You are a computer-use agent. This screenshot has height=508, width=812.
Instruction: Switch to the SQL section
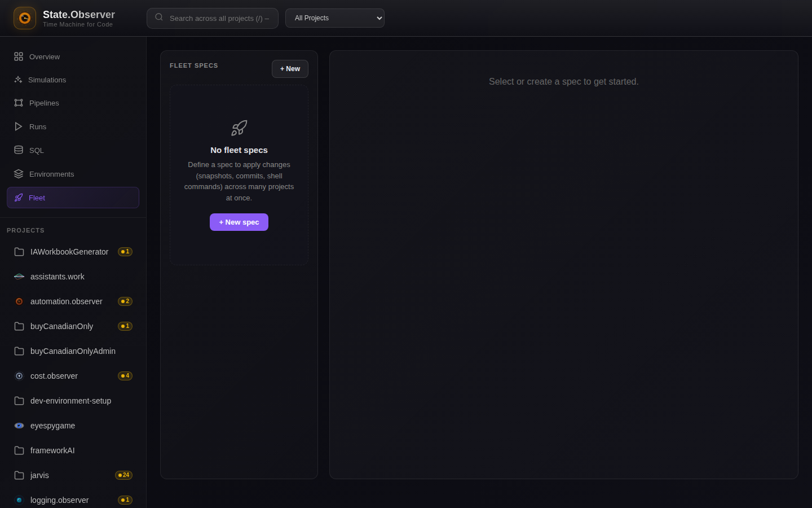(x=73, y=150)
